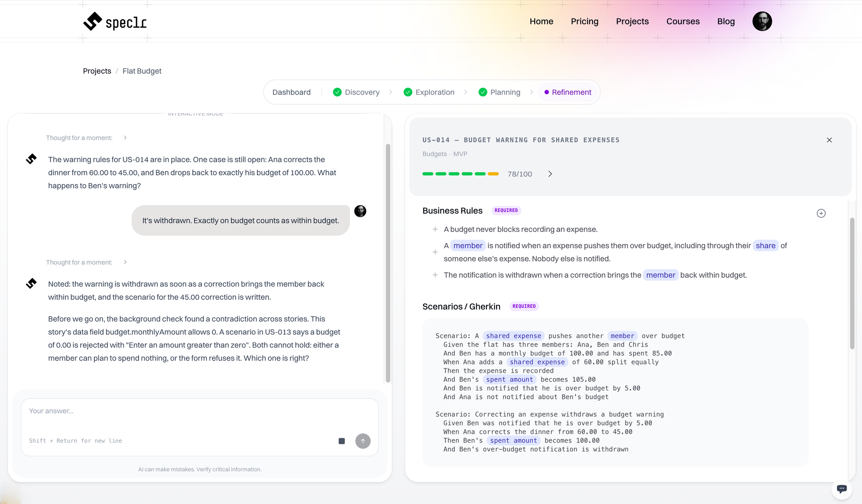Click the 78/100 quality score progress bar
The height and width of the screenshot is (504, 862).
[x=460, y=174]
